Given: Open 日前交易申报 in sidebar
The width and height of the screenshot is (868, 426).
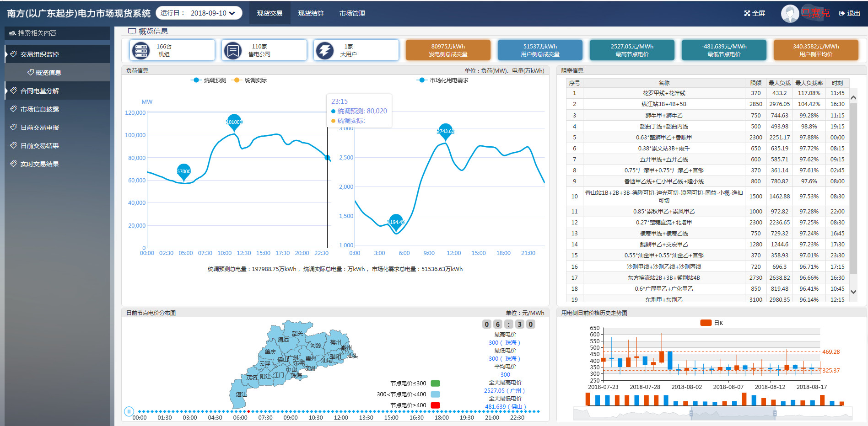Looking at the screenshot, I should (x=39, y=128).
